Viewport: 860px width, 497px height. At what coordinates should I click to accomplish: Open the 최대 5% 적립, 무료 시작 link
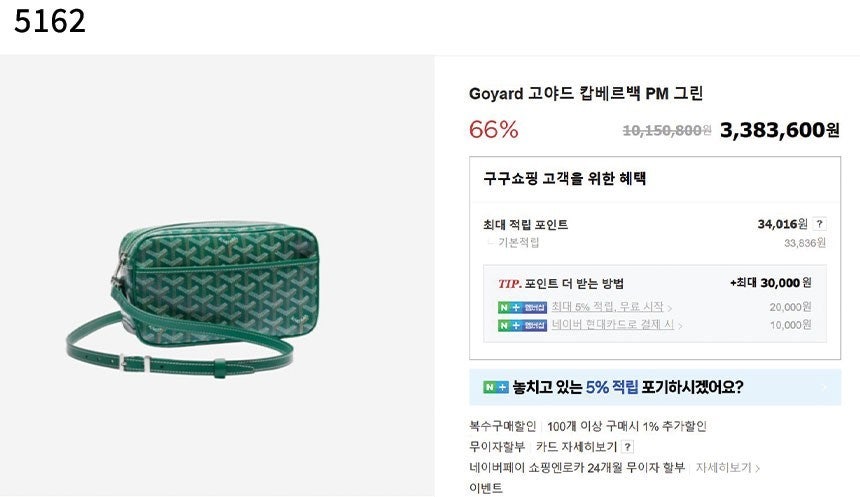pos(611,307)
